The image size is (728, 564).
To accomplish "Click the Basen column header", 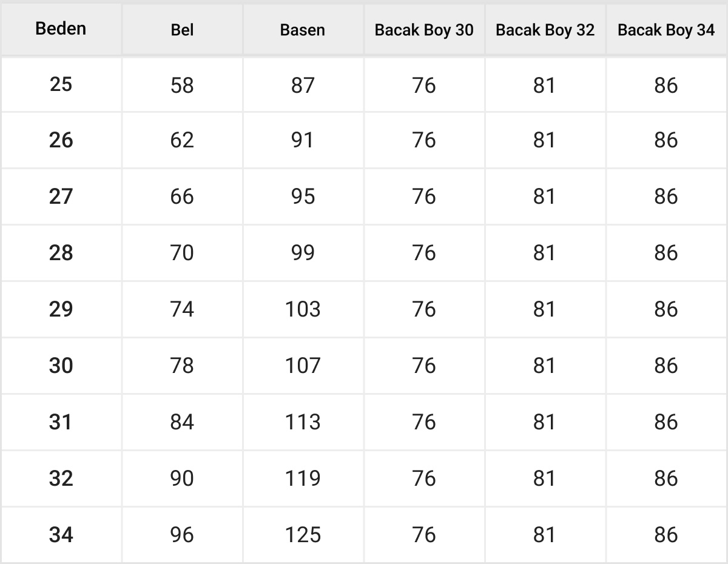I will point(303,30).
